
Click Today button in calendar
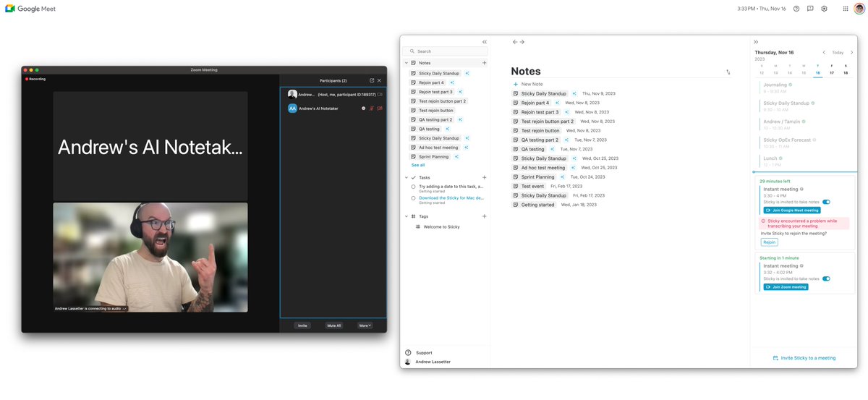pos(838,53)
